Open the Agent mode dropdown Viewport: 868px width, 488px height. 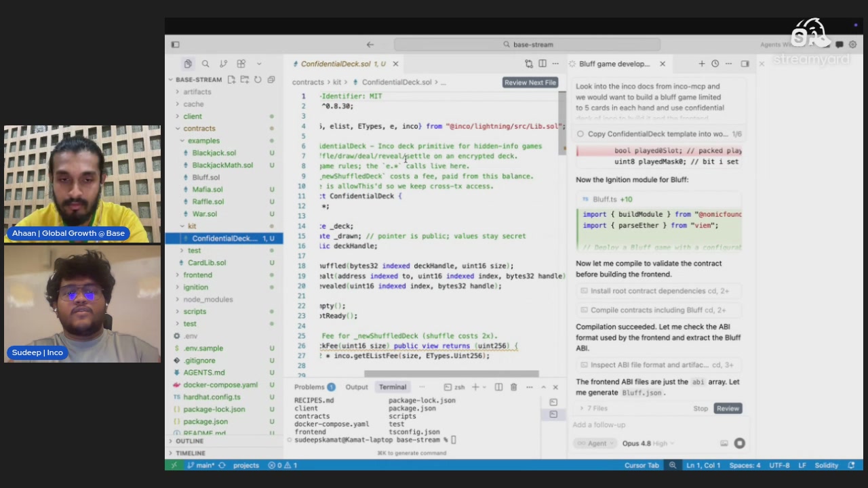597,443
